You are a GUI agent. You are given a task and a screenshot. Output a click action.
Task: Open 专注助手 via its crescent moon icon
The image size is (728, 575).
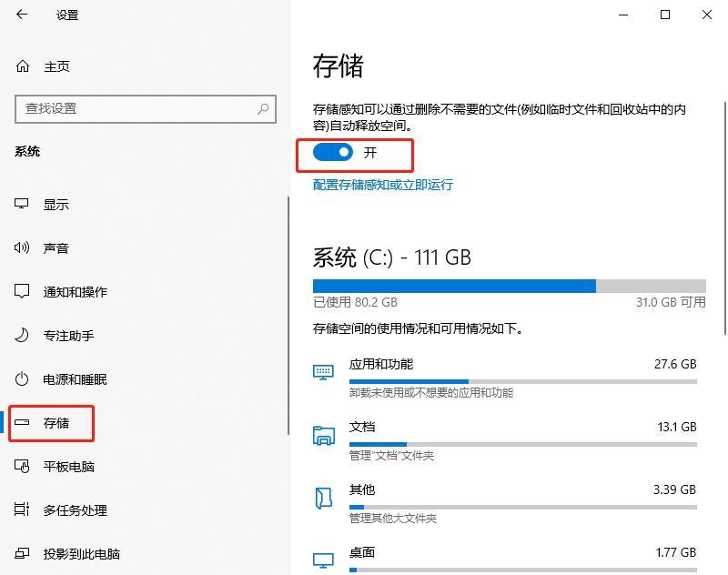coord(22,335)
